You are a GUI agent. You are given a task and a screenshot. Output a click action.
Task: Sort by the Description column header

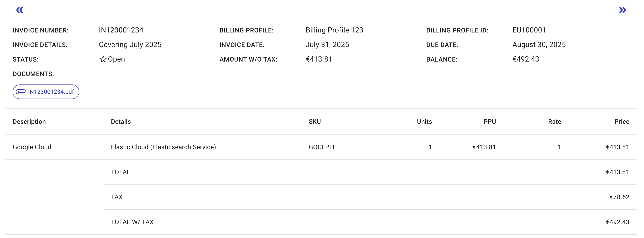coord(29,121)
